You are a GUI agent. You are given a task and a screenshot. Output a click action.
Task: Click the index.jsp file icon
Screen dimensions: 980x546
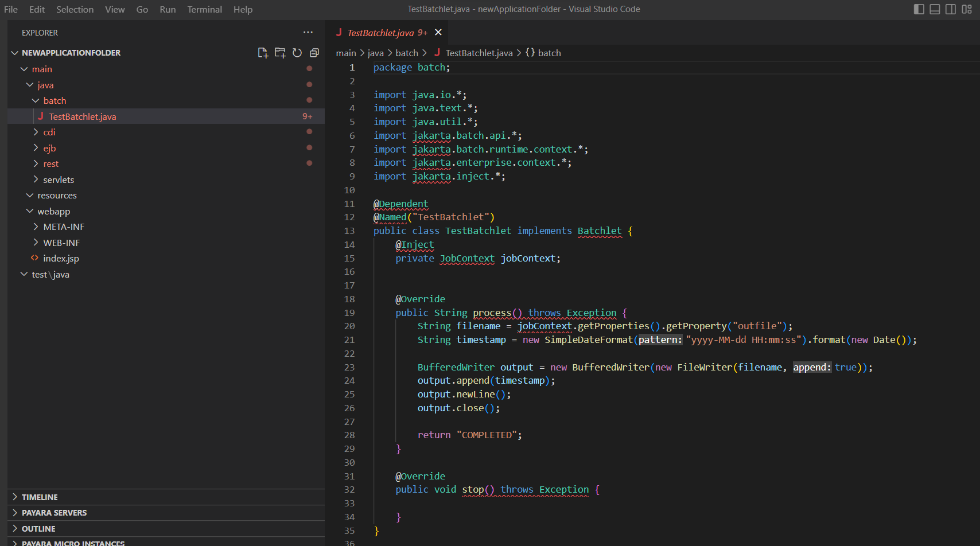pyautogui.click(x=35, y=259)
